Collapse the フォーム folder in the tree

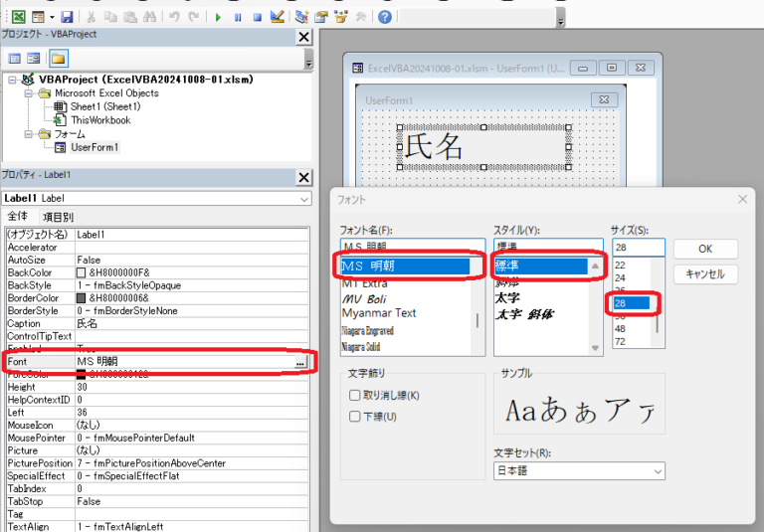click(28, 133)
